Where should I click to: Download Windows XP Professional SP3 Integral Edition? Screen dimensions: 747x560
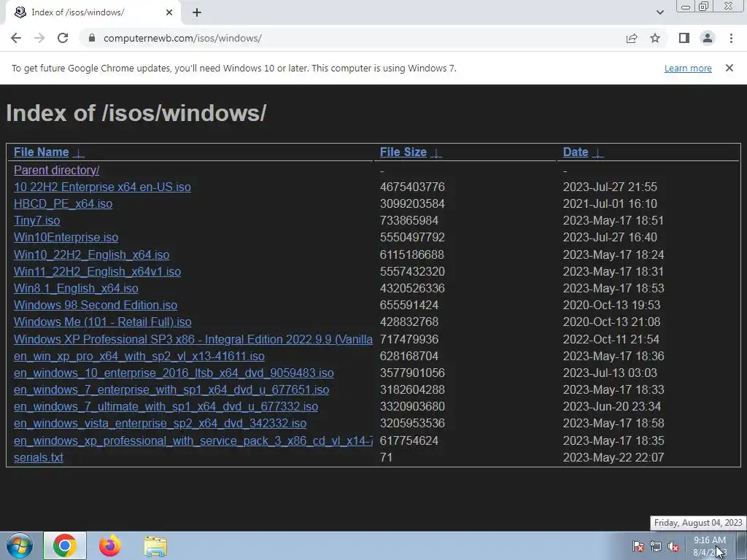193,339
